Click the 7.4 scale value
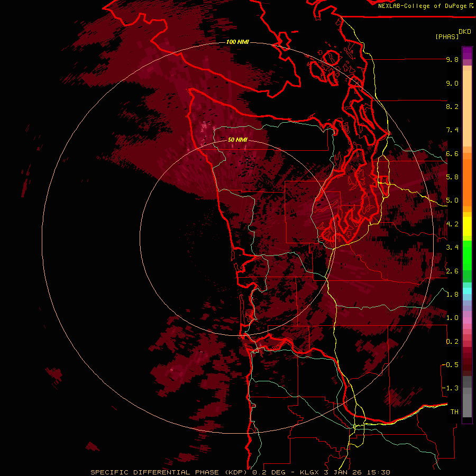 (x=452, y=130)
